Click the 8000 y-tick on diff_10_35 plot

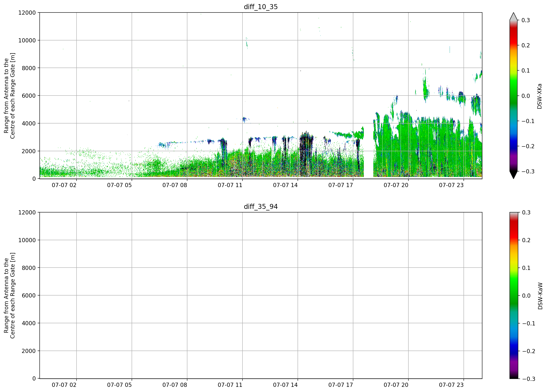click(x=29, y=68)
